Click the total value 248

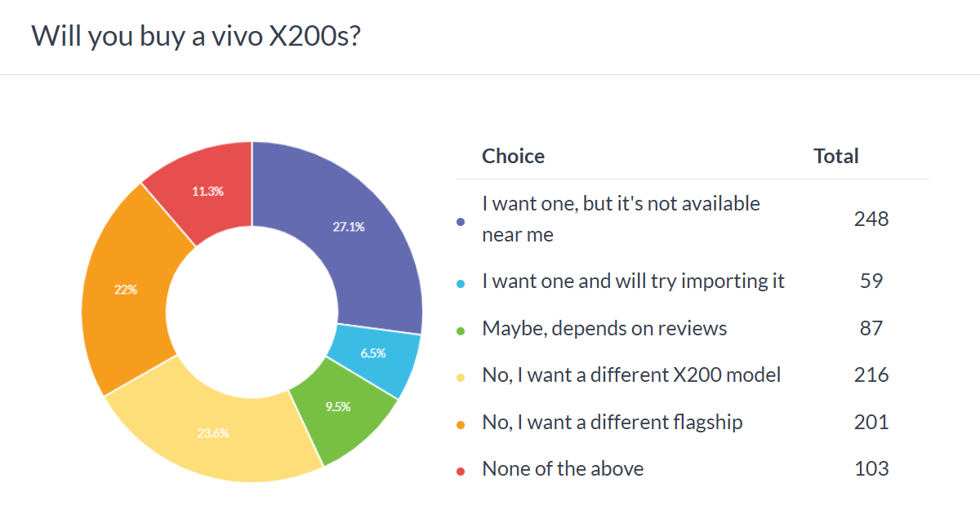click(871, 219)
